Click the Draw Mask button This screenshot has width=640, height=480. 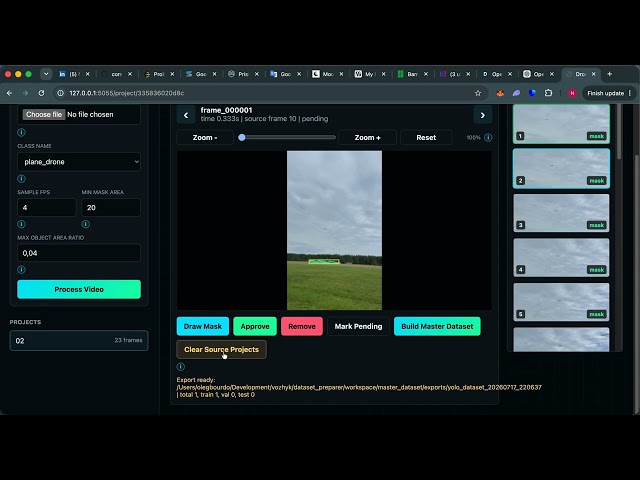203,327
